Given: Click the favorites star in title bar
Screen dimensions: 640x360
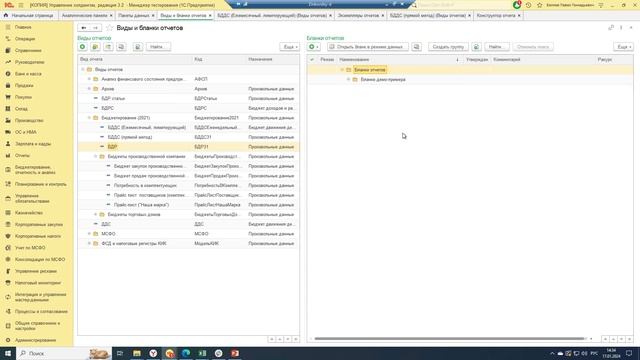Looking at the screenshot, I should 540,5.
